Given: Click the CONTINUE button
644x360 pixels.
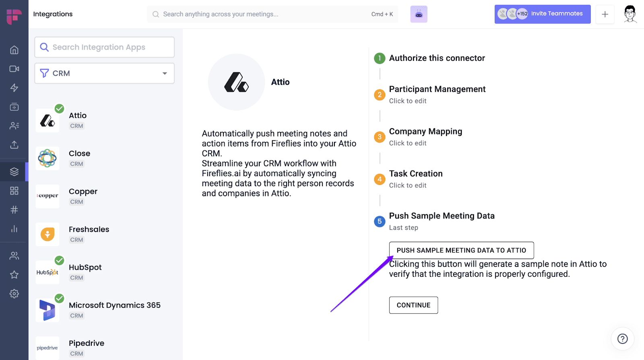Looking at the screenshot, I should point(413,305).
